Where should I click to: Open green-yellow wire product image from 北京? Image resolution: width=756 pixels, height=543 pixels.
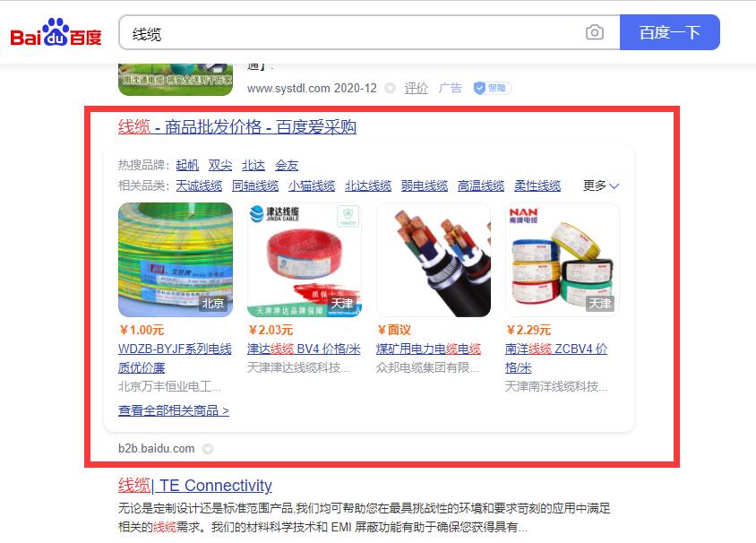[176, 260]
